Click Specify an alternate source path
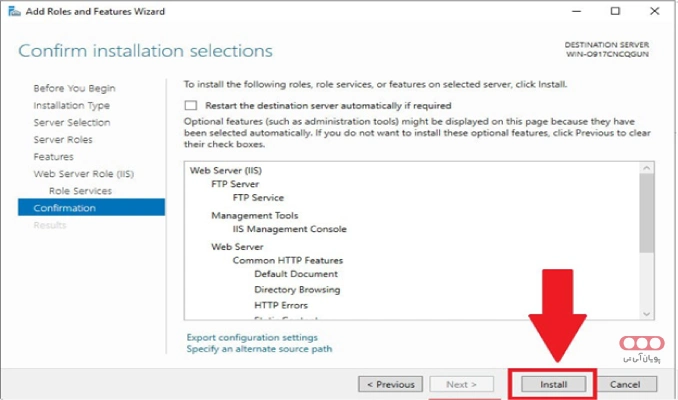This screenshot has width=678, height=400. [259, 349]
